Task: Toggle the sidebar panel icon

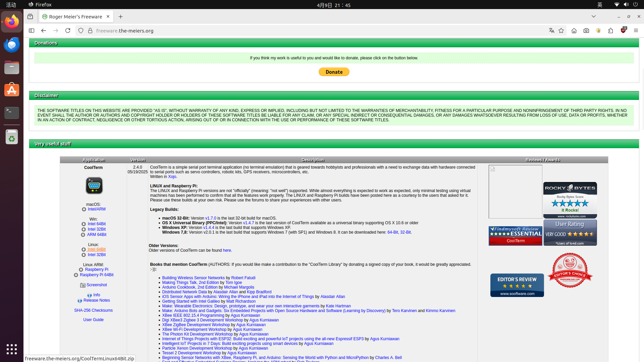Action: (32, 31)
